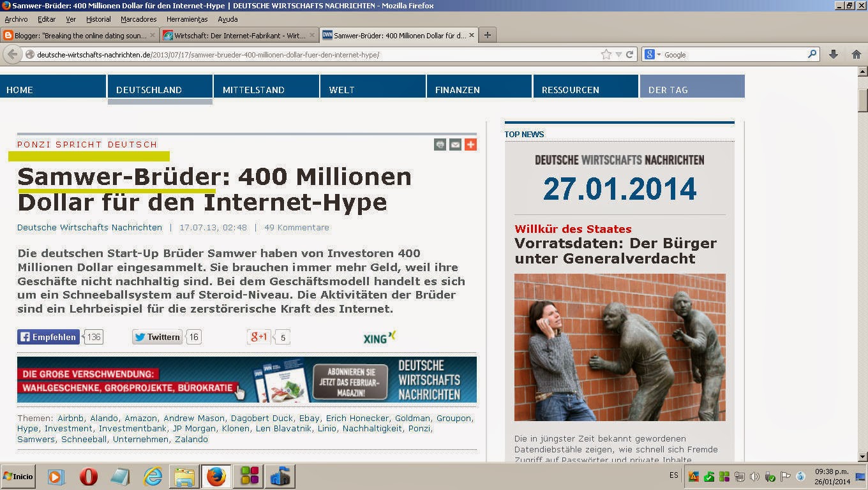Open the Airbnb topic link
This screenshot has width=868, height=490.
(x=70, y=419)
